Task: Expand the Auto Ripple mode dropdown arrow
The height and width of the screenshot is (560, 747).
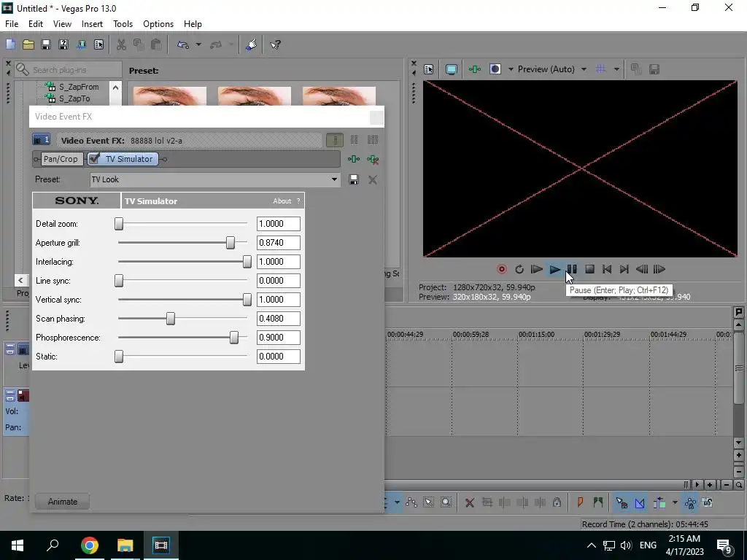Action: coord(675,502)
